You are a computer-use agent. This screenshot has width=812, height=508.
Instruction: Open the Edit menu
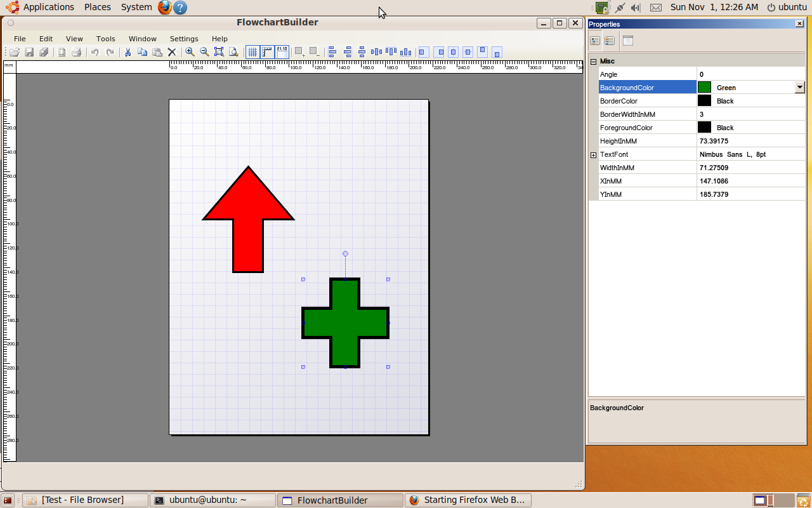(46, 39)
